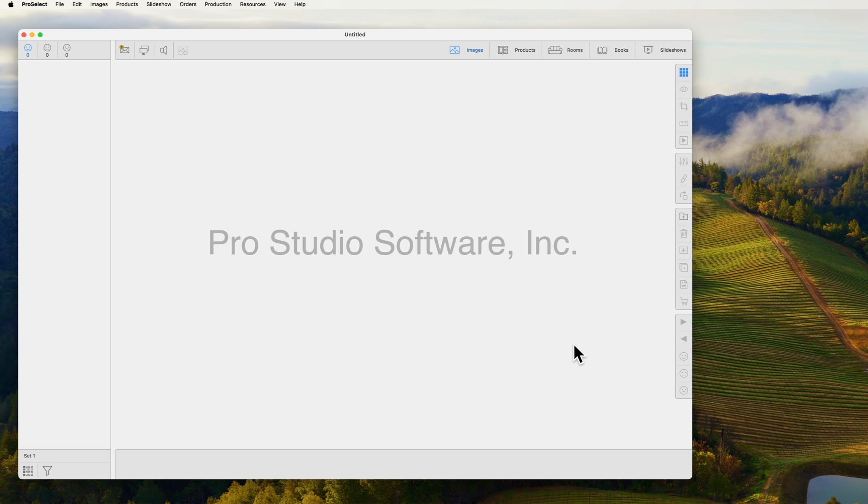Open the Set 1 selector
The image size is (868, 504).
tap(30, 455)
